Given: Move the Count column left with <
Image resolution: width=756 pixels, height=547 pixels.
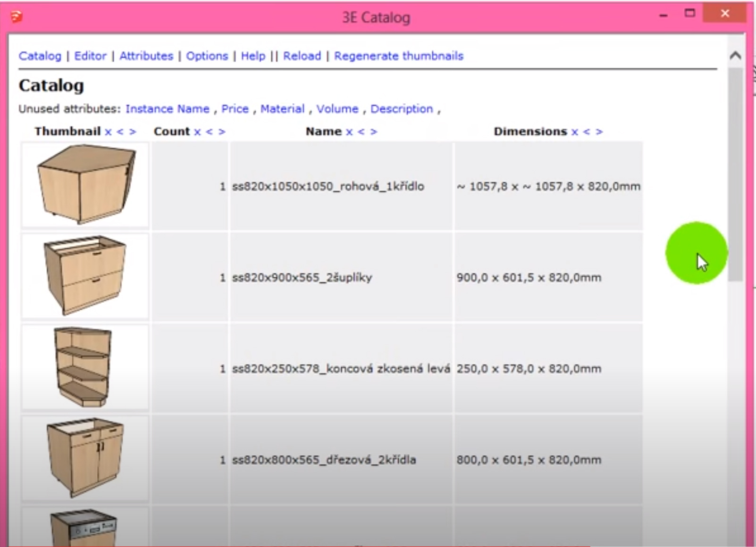Looking at the screenshot, I should (209, 132).
